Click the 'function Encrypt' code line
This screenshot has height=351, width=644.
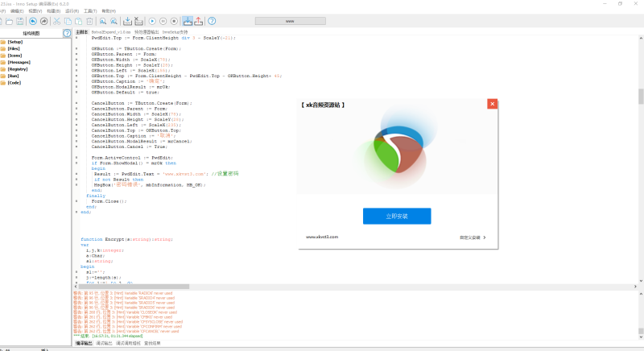pos(127,239)
